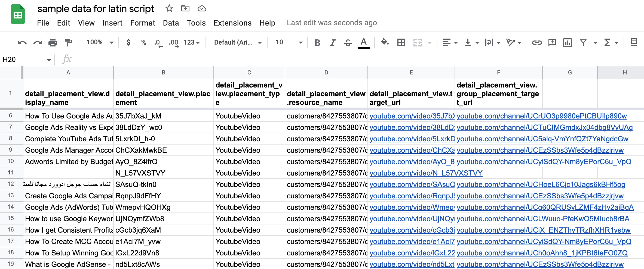The image size is (644, 269).
Task: Open the font size dropdown
Action: pos(300,42)
